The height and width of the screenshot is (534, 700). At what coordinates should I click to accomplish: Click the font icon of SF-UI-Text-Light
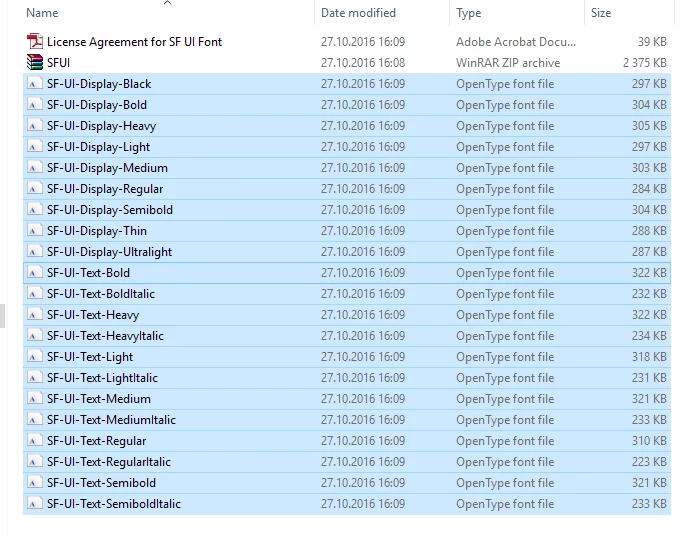(35, 356)
